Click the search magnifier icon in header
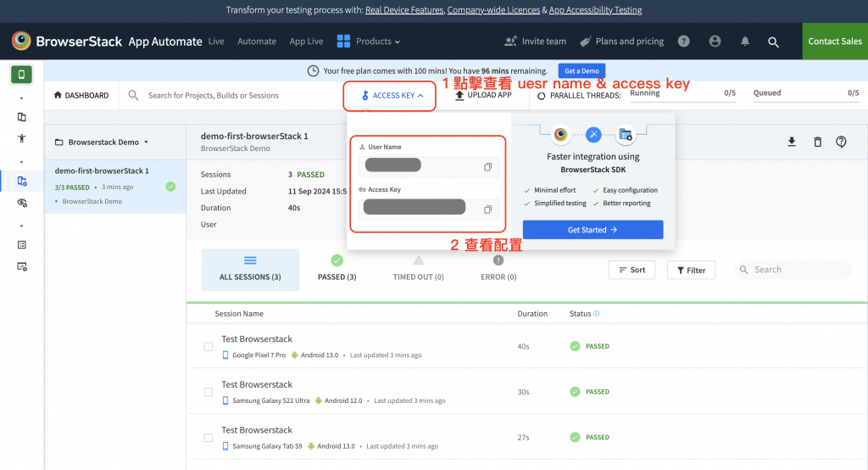This screenshot has height=470, width=868. [773, 42]
